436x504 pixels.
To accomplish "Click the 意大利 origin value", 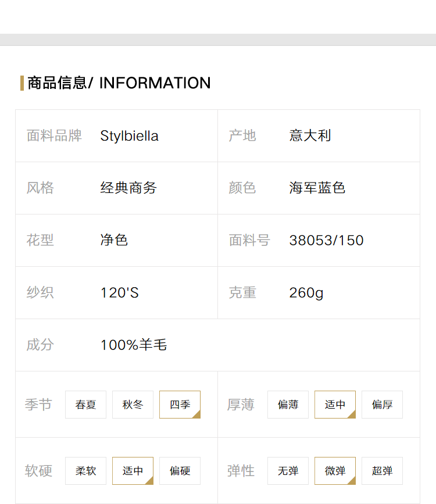I will coord(310,135).
